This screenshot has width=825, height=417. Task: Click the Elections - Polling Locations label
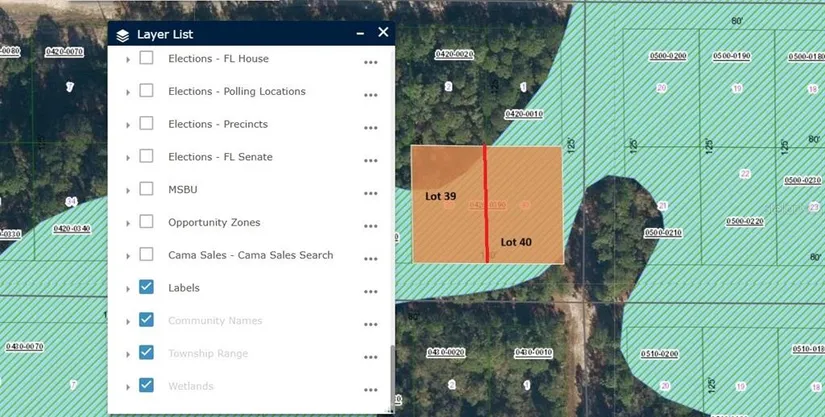point(236,91)
